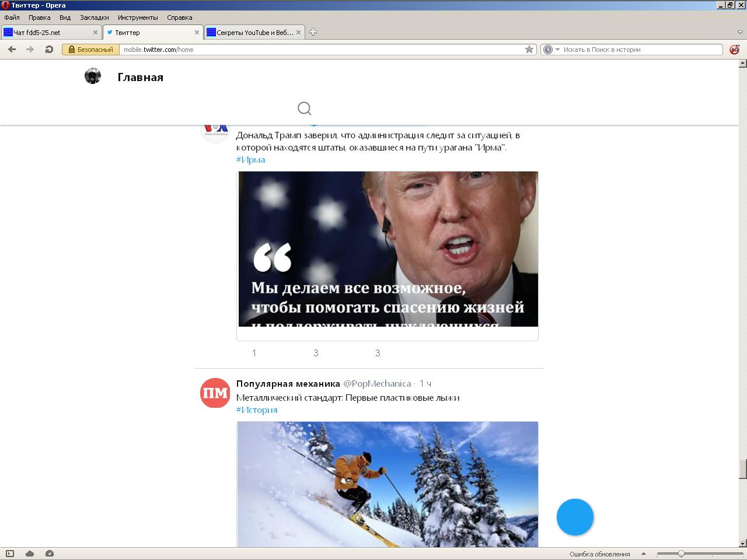Click the Металлический стандарт tweet text

(348, 397)
